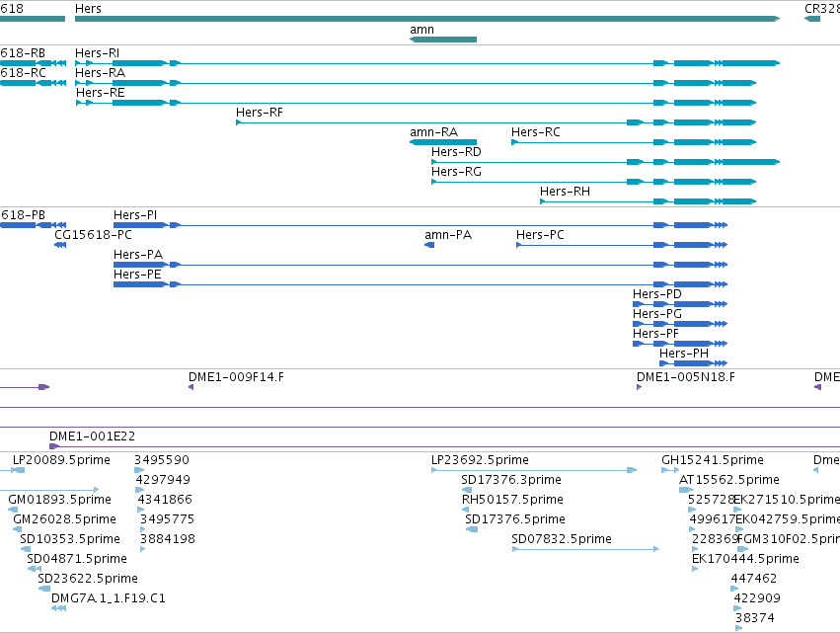Select the Hers-RH transcript label
840x633 pixels.
[x=565, y=192]
